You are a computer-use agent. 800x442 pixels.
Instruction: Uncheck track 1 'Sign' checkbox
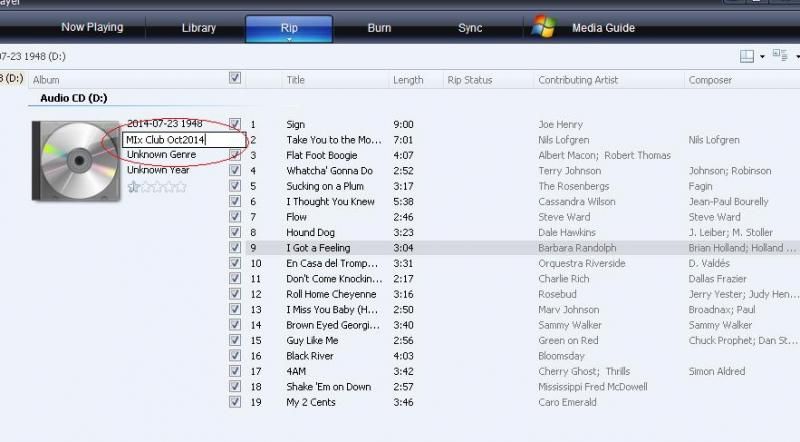[x=235, y=124]
